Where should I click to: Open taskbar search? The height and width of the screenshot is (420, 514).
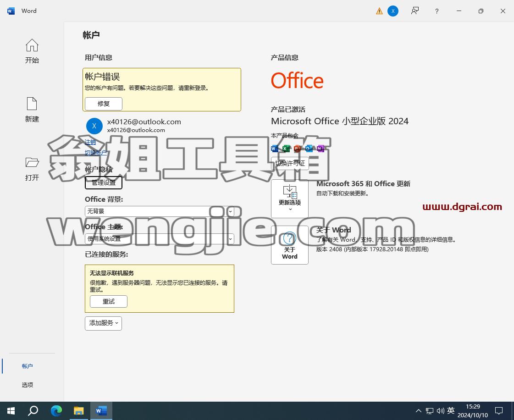click(33, 411)
